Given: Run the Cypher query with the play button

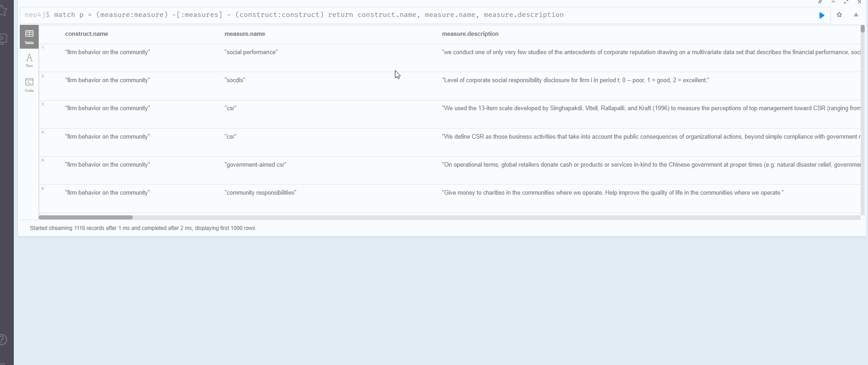Looking at the screenshot, I should click(822, 15).
